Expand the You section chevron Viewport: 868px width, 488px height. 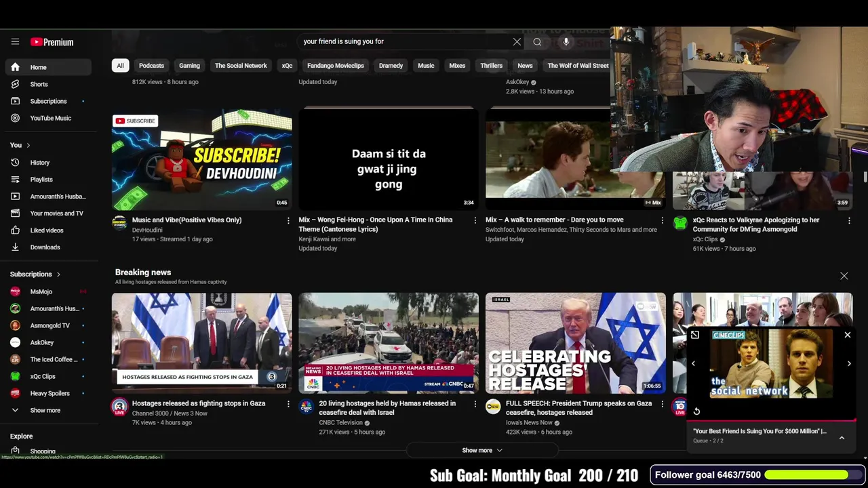coord(28,145)
